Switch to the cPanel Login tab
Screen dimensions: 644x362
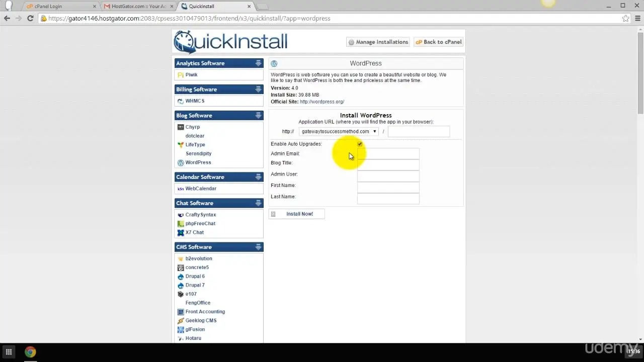(x=61, y=7)
